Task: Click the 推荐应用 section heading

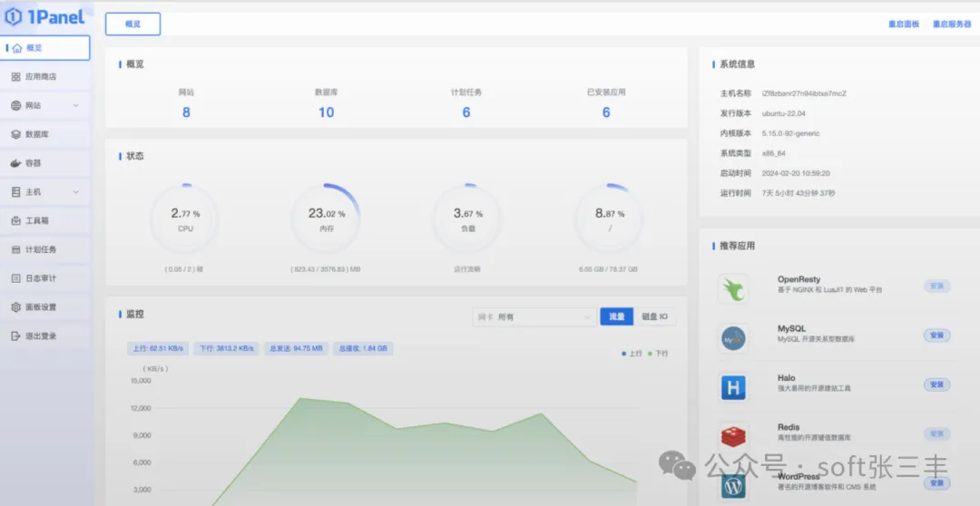Action: [x=737, y=246]
